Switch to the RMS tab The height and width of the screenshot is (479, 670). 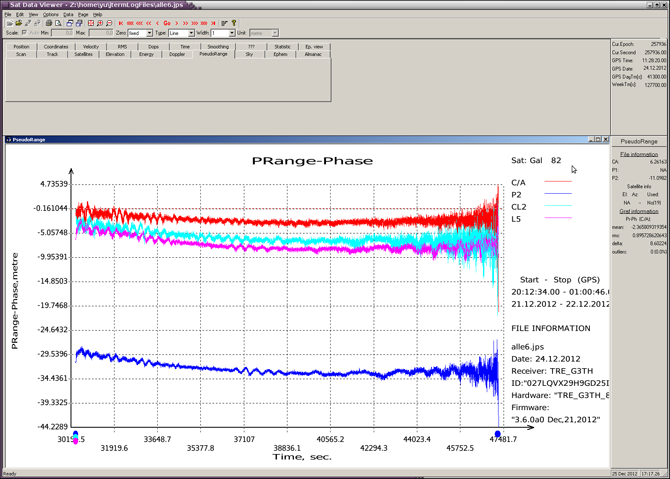click(122, 47)
